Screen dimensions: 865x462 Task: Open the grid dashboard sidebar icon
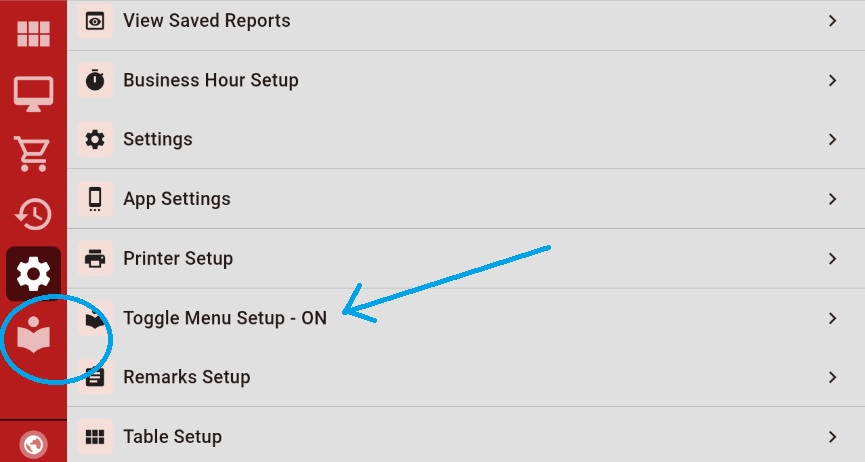click(33, 33)
